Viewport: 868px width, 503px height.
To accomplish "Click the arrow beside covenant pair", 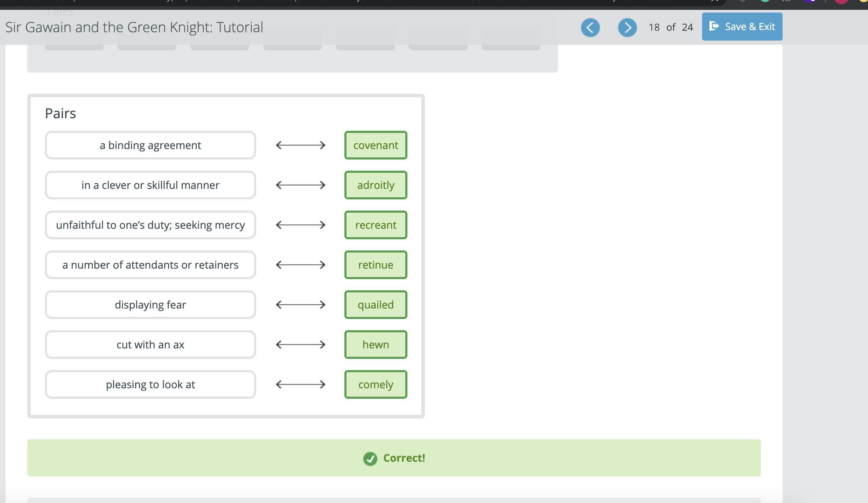I will pos(300,145).
